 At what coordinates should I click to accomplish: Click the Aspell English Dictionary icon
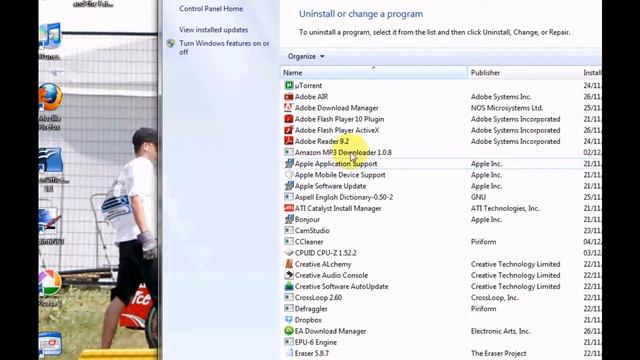point(289,197)
